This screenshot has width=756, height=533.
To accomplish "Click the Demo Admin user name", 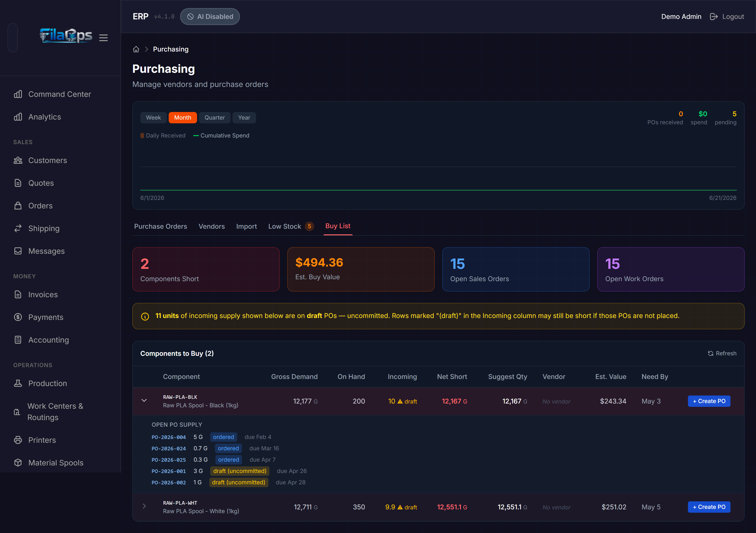I will point(681,17).
